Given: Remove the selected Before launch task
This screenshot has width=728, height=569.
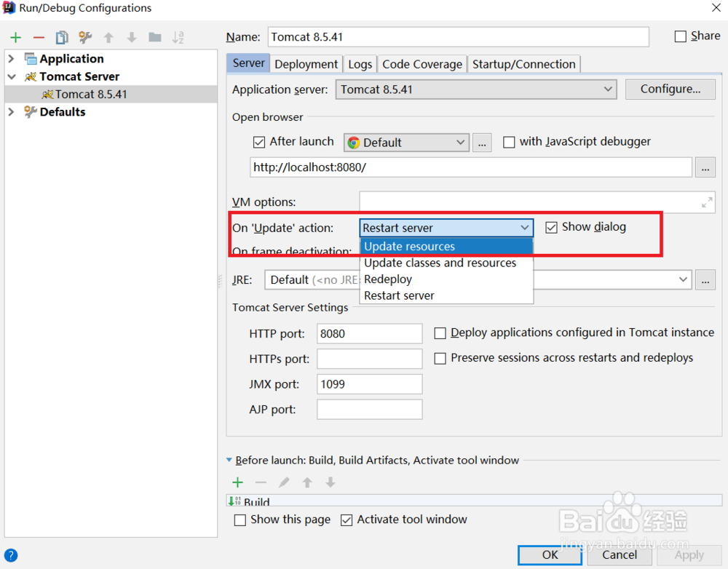Looking at the screenshot, I should (261, 482).
